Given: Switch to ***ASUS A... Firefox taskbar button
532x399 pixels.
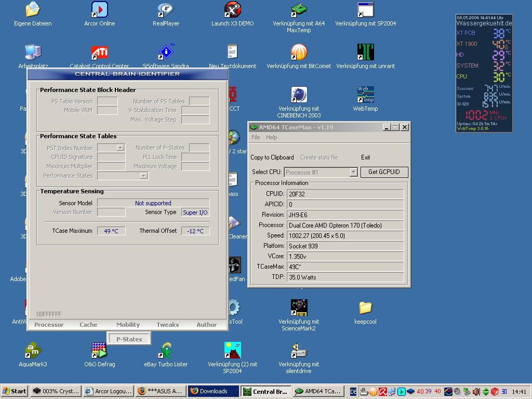Looking at the screenshot, I should click(161, 391).
